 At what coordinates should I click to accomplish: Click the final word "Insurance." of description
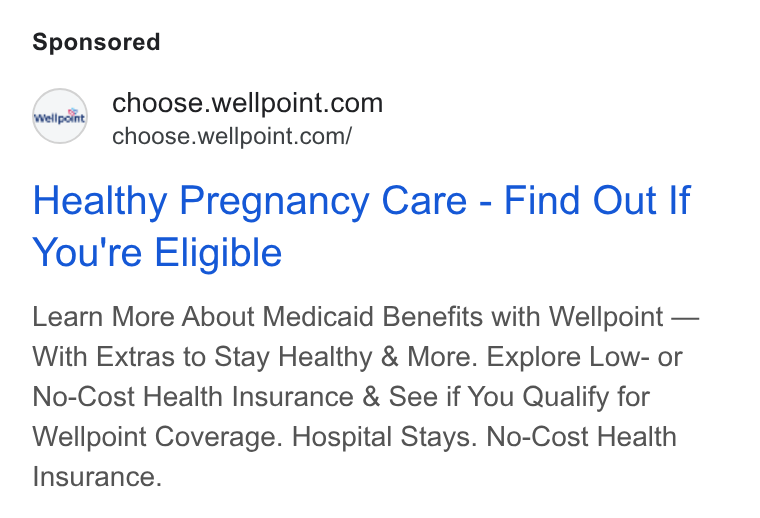(97, 477)
